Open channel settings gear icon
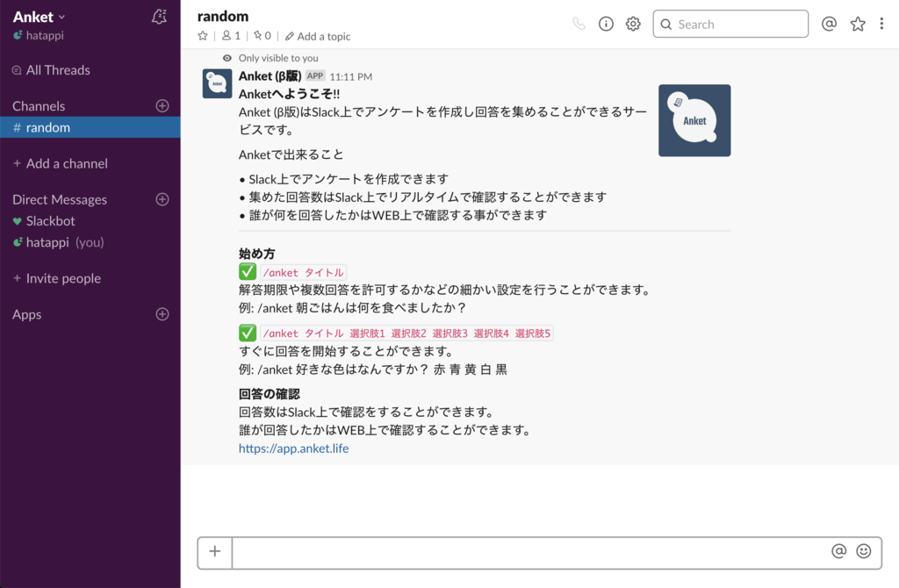The height and width of the screenshot is (588, 899). (x=633, y=24)
